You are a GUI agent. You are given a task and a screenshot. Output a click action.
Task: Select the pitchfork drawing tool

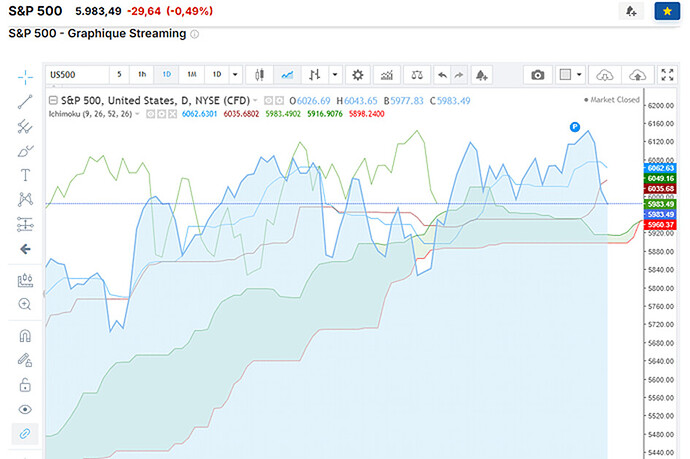(x=25, y=126)
